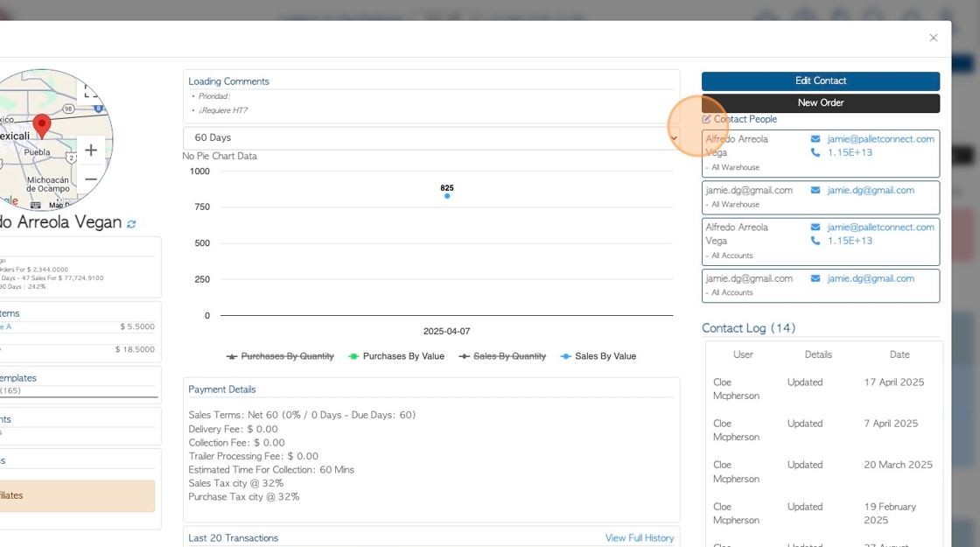The image size is (980, 547).
Task: Zoom in on the map
Action: (x=91, y=150)
